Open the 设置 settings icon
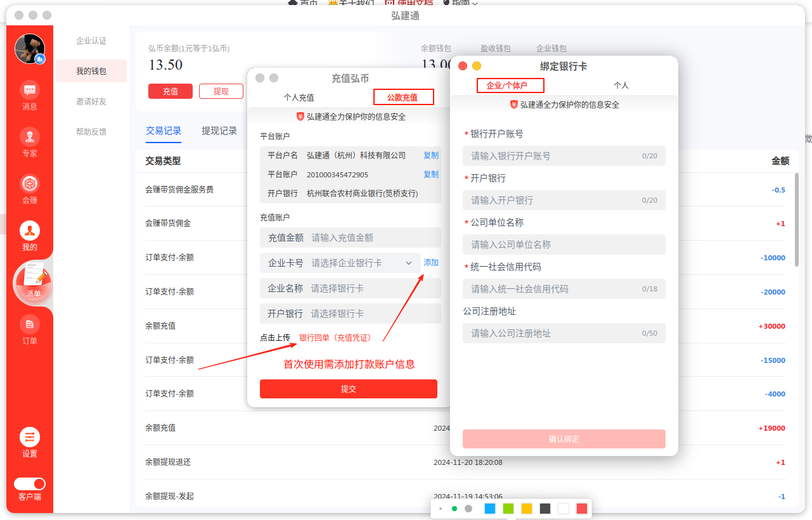 pyautogui.click(x=30, y=437)
